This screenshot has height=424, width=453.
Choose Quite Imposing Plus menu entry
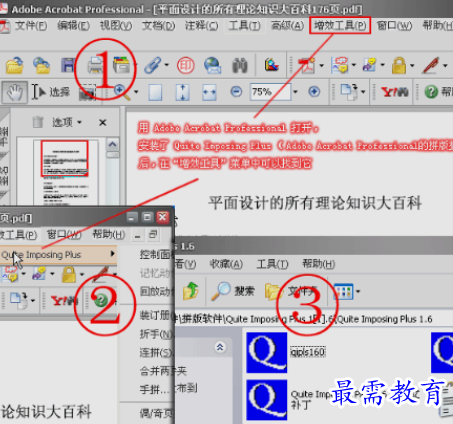coord(58,255)
